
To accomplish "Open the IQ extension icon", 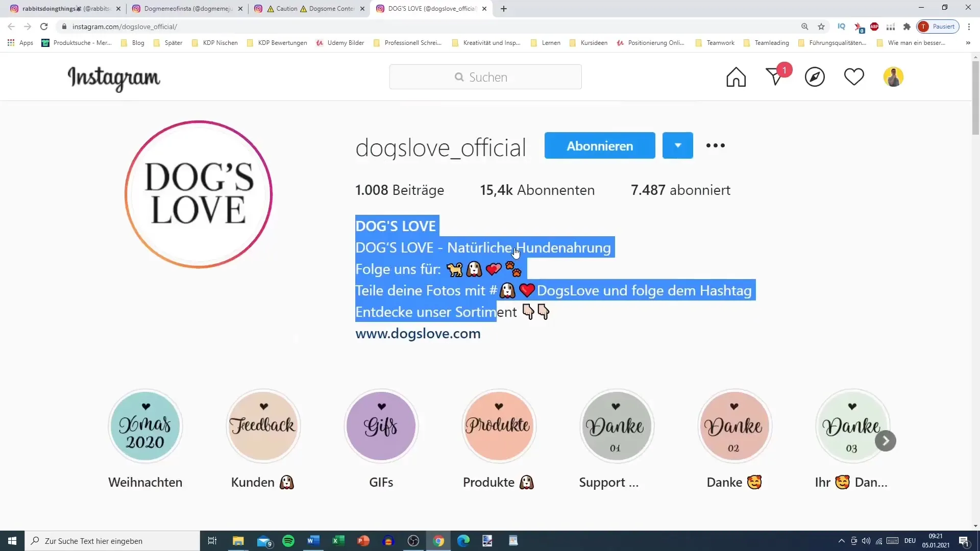I will tap(842, 27).
